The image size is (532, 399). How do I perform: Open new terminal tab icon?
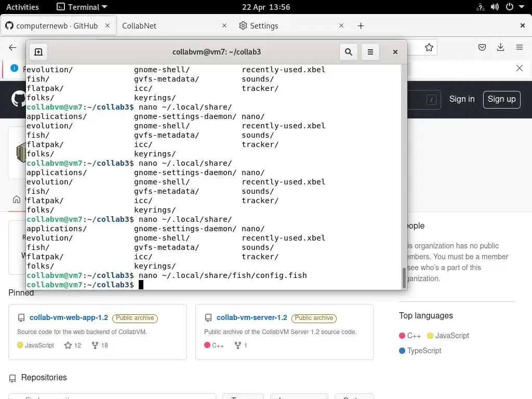(38, 52)
